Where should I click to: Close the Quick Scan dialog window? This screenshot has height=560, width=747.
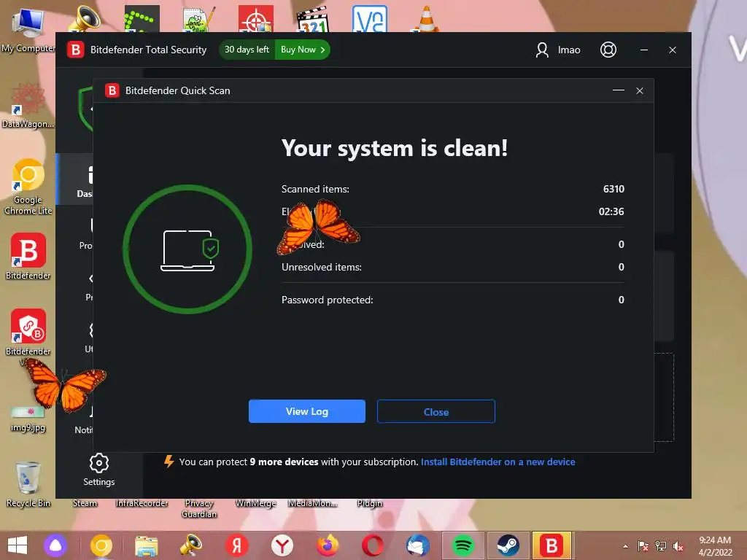(640, 90)
